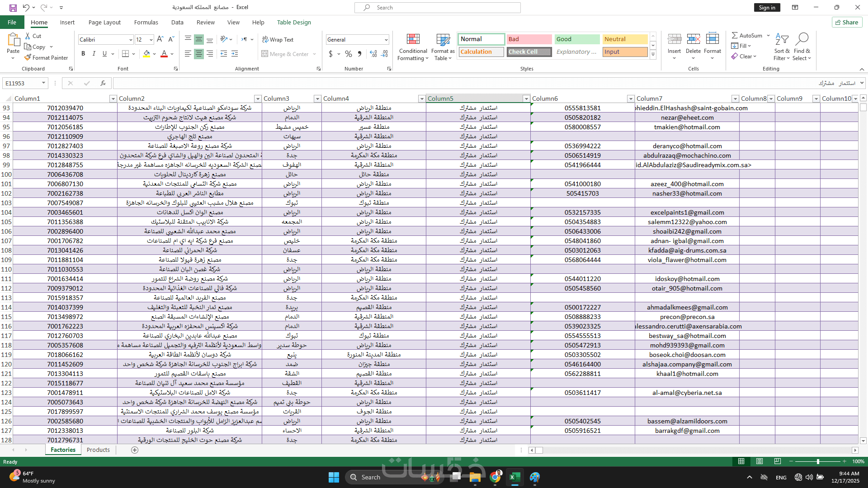Apply the Good cell style
Image resolution: width=868 pixels, height=488 pixels.
(576, 39)
